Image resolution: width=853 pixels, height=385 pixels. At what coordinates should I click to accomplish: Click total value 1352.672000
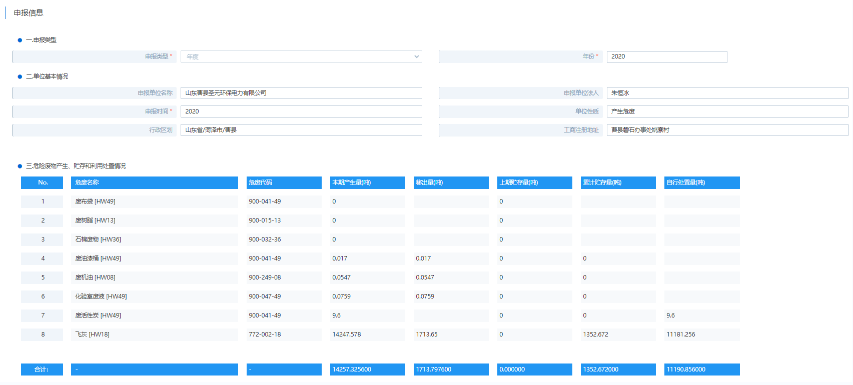tap(618, 369)
